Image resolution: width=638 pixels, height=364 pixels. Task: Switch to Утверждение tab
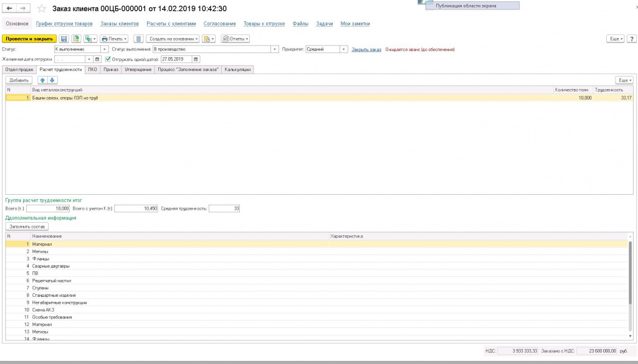pos(138,70)
